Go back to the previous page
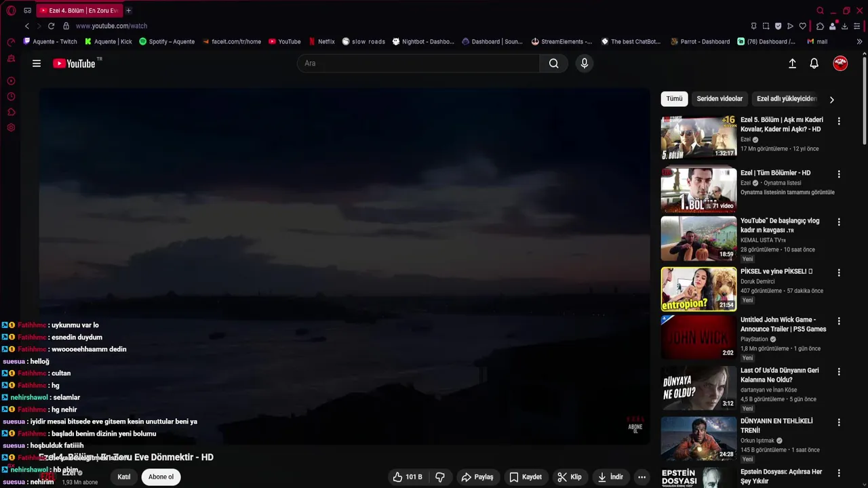This screenshot has height=488, width=868. pyautogui.click(x=27, y=26)
